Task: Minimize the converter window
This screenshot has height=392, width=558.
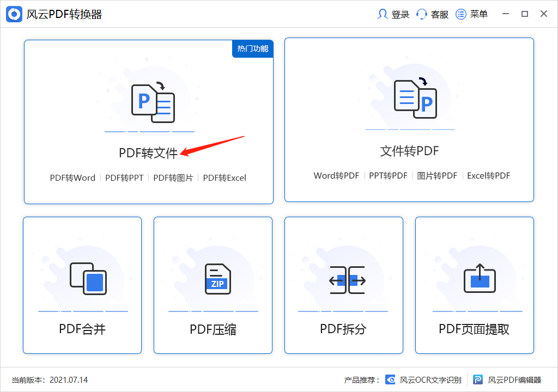Action: pos(506,14)
